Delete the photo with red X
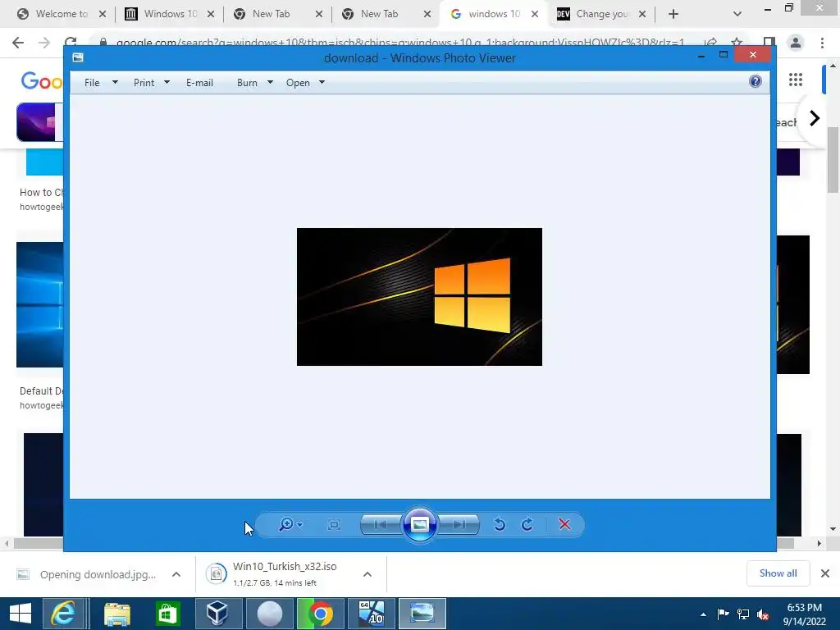The width and height of the screenshot is (840, 630). click(x=564, y=524)
